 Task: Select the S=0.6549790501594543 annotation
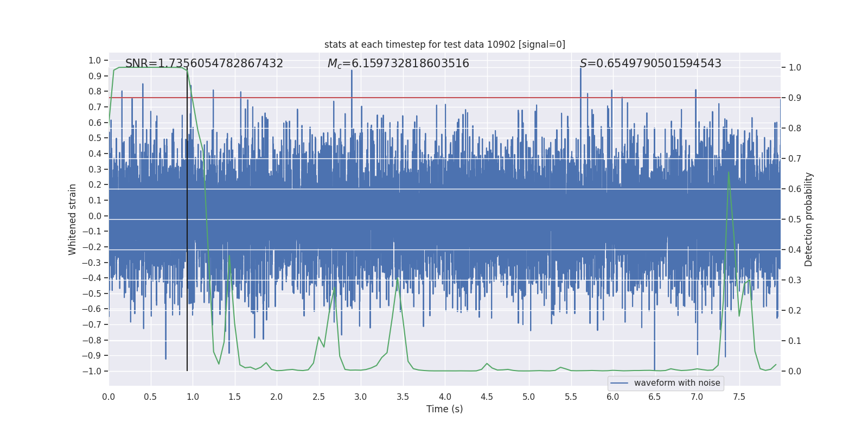click(650, 63)
